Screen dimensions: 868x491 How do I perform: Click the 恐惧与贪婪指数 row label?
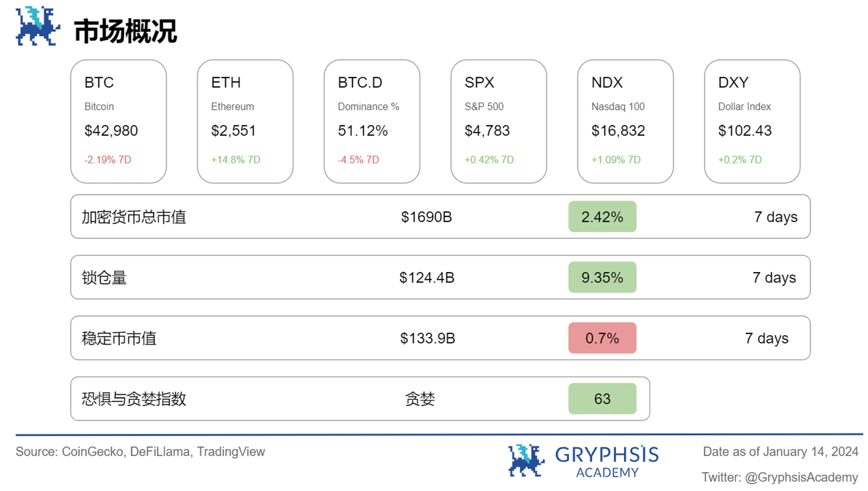pyautogui.click(x=134, y=399)
